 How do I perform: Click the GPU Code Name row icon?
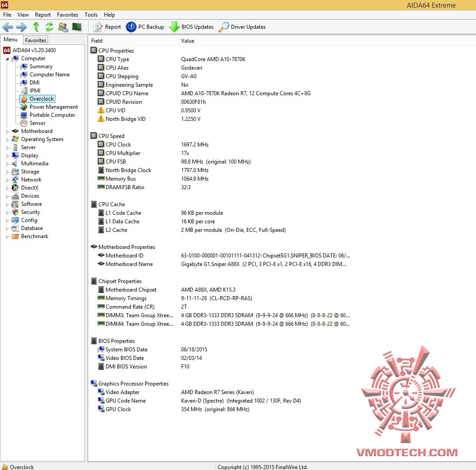(x=101, y=400)
